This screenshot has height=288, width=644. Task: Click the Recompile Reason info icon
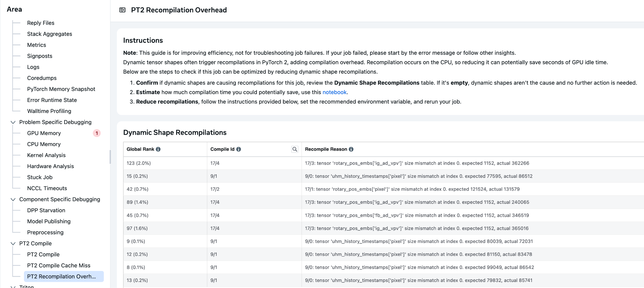click(351, 149)
